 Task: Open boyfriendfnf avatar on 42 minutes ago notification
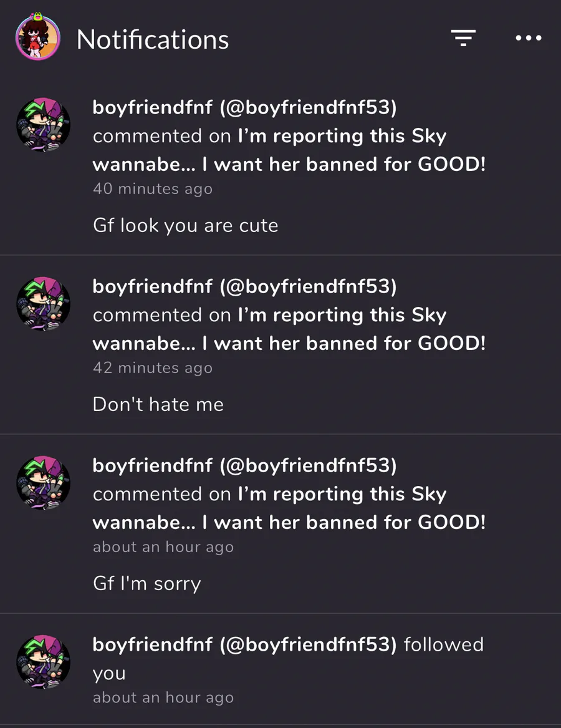click(43, 304)
